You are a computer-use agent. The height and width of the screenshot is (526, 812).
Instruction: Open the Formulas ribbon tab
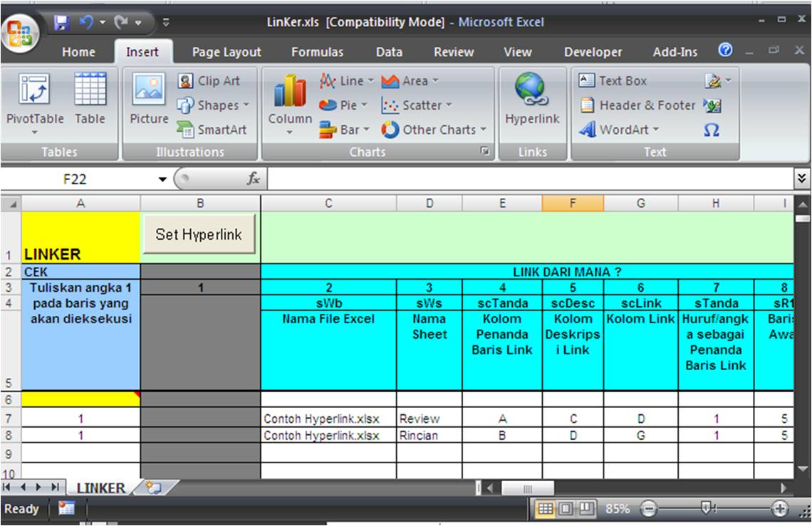pyautogui.click(x=318, y=52)
